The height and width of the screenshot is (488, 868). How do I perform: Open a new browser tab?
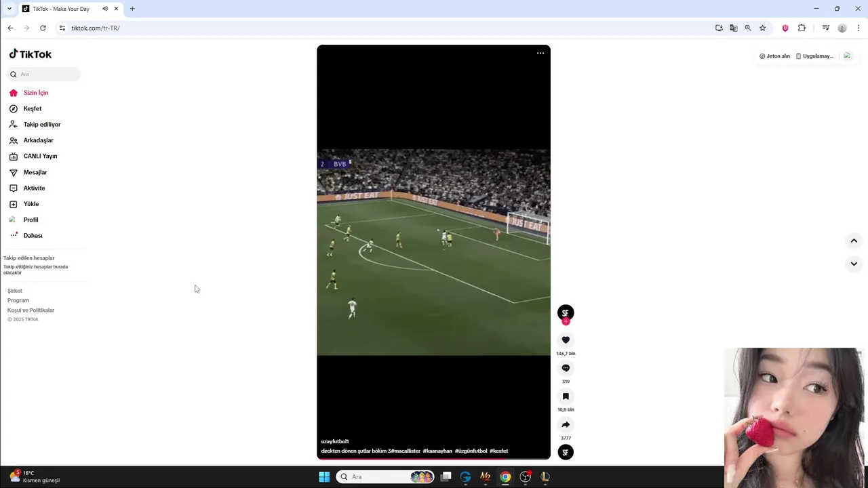[x=132, y=9]
